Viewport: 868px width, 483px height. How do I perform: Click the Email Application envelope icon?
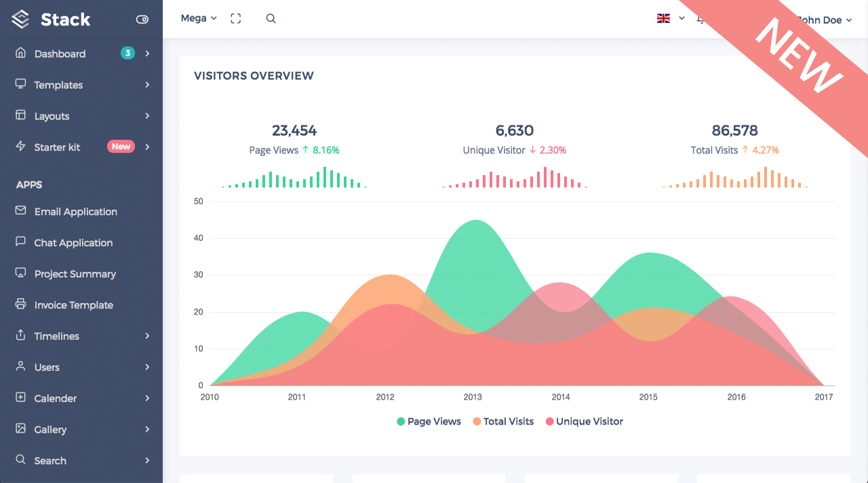point(20,211)
